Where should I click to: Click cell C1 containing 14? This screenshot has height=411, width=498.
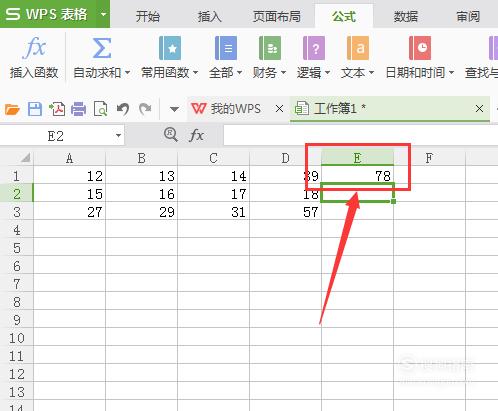[213, 175]
